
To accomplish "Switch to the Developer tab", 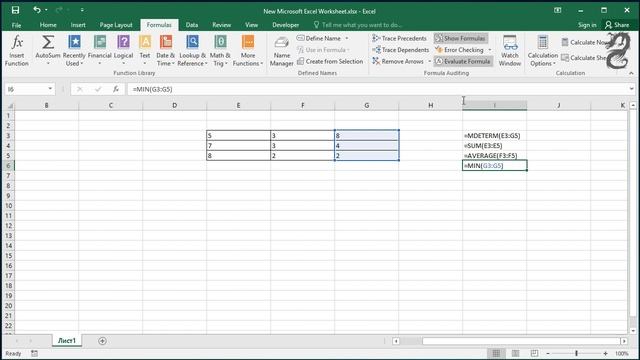I will (286, 25).
